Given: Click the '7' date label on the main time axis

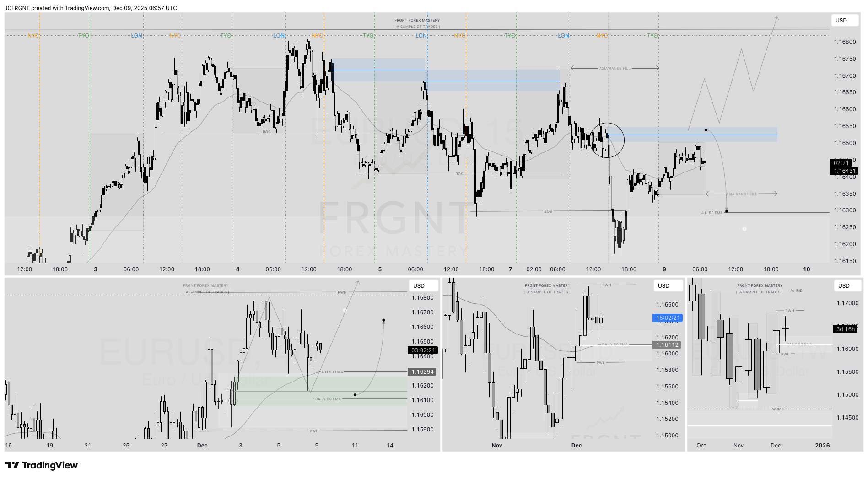Looking at the screenshot, I should tap(510, 269).
